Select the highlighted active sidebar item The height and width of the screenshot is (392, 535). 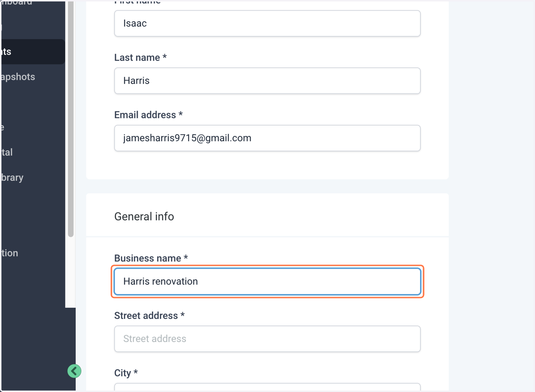pyautogui.click(x=32, y=52)
